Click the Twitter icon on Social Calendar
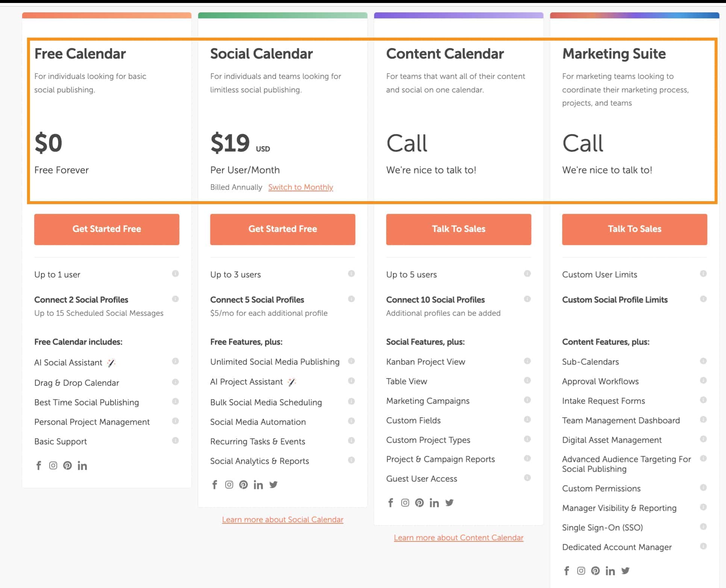726x588 pixels. pyautogui.click(x=273, y=485)
